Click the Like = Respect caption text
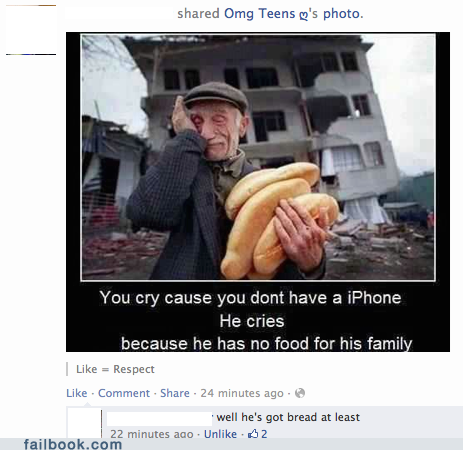 click(x=115, y=369)
